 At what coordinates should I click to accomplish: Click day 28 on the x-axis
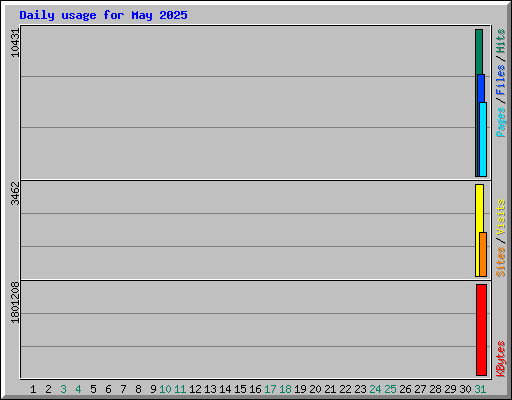(x=435, y=389)
